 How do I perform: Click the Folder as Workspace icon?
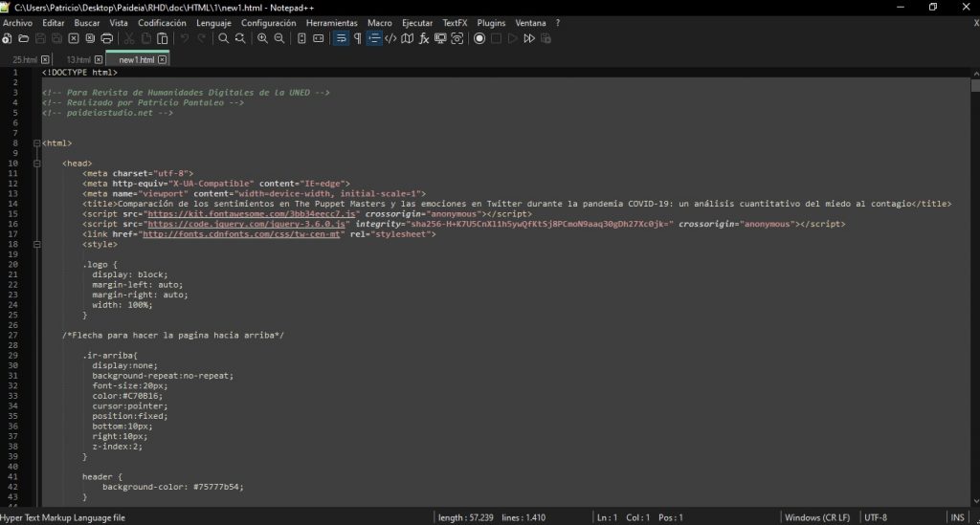pyautogui.click(x=440, y=38)
